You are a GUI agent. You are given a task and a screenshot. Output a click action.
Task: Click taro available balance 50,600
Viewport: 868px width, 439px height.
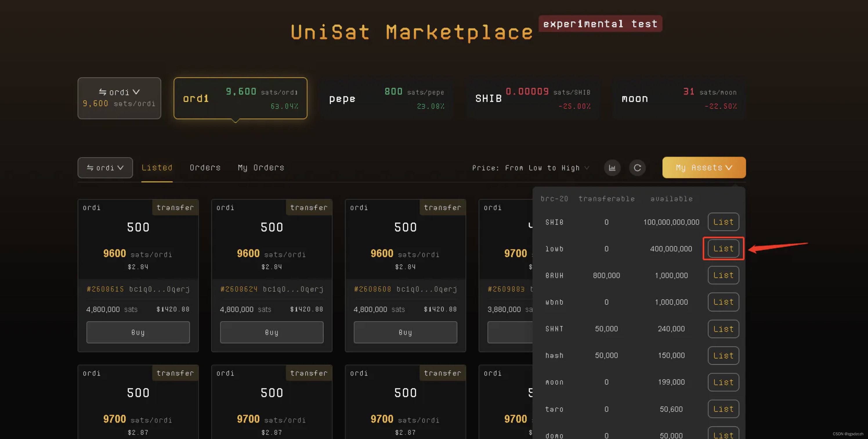[x=671, y=409]
